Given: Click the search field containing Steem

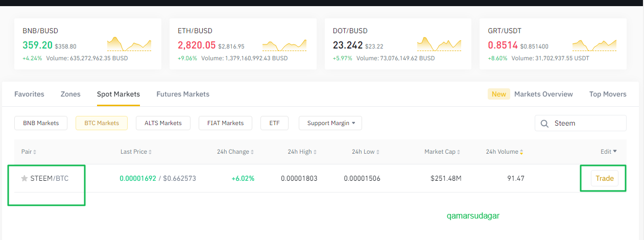Looking at the screenshot, I should click(x=581, y=123).
